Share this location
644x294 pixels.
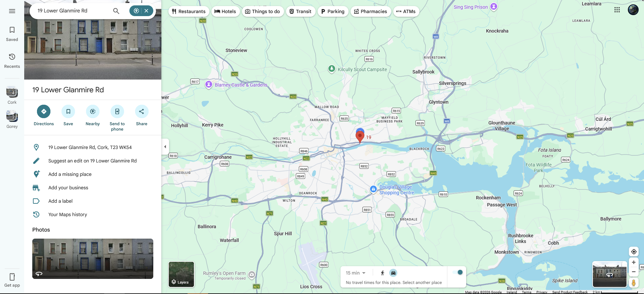(x=142, y=111)
